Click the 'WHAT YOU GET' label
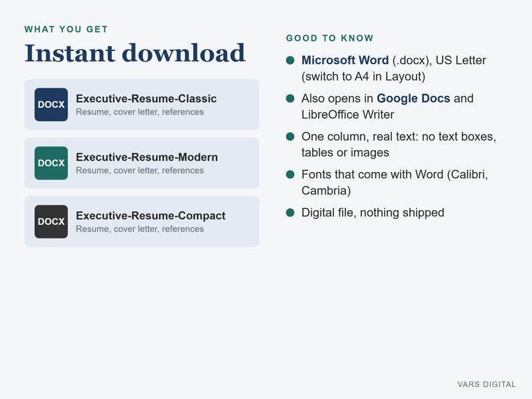The height and width of the screenshot is (399, 532). tap(66, 29)
